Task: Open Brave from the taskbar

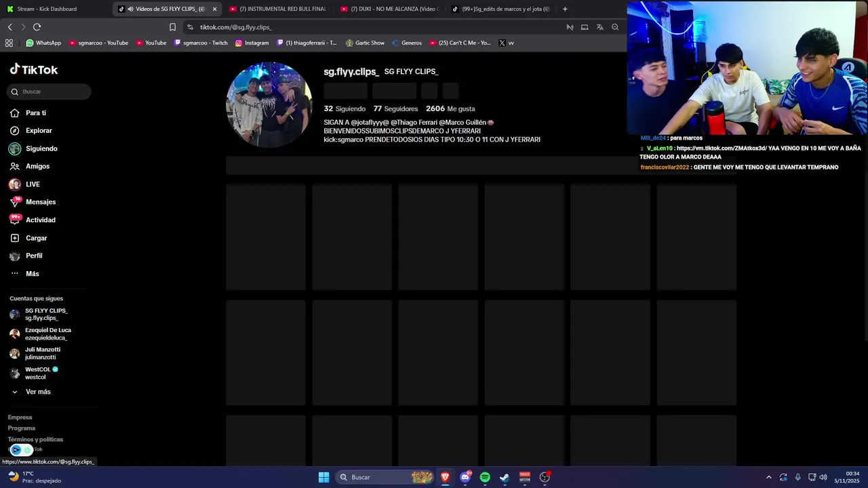Action: point(446,477)
